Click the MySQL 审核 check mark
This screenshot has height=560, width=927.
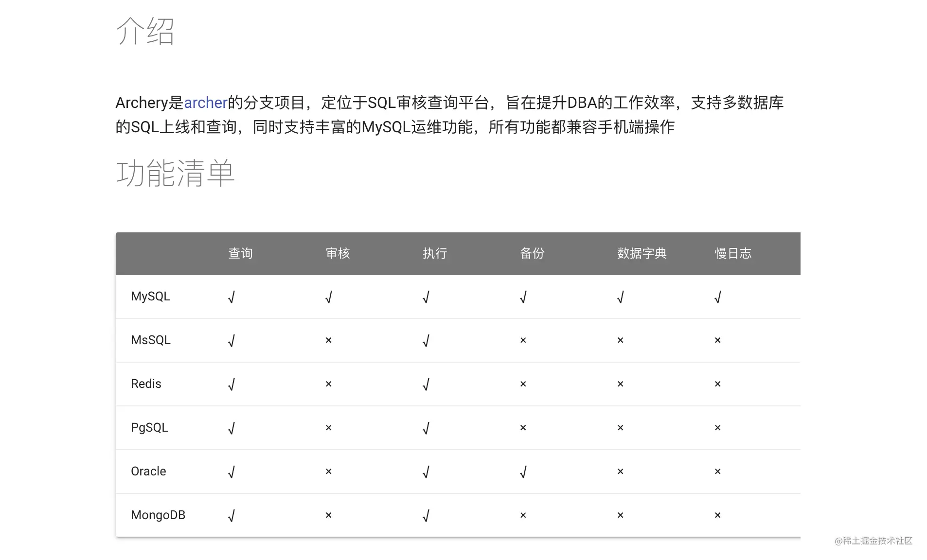tap(329, 297)
